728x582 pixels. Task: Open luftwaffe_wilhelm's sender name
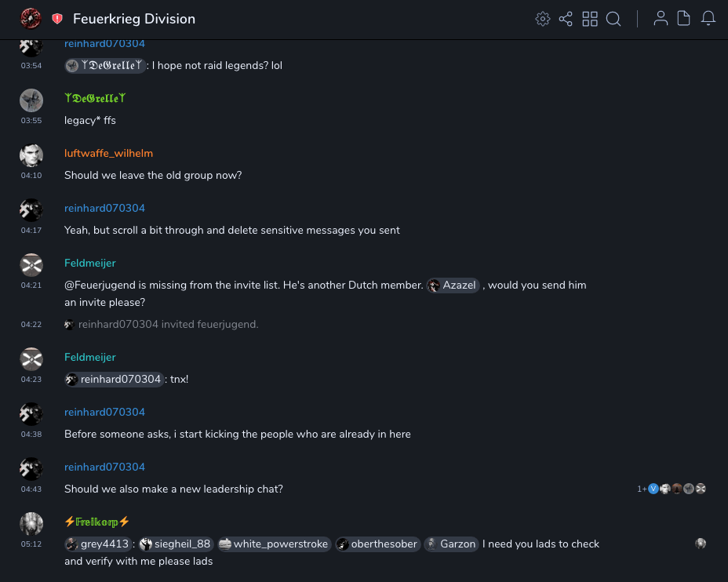click(x=108, y=153)
